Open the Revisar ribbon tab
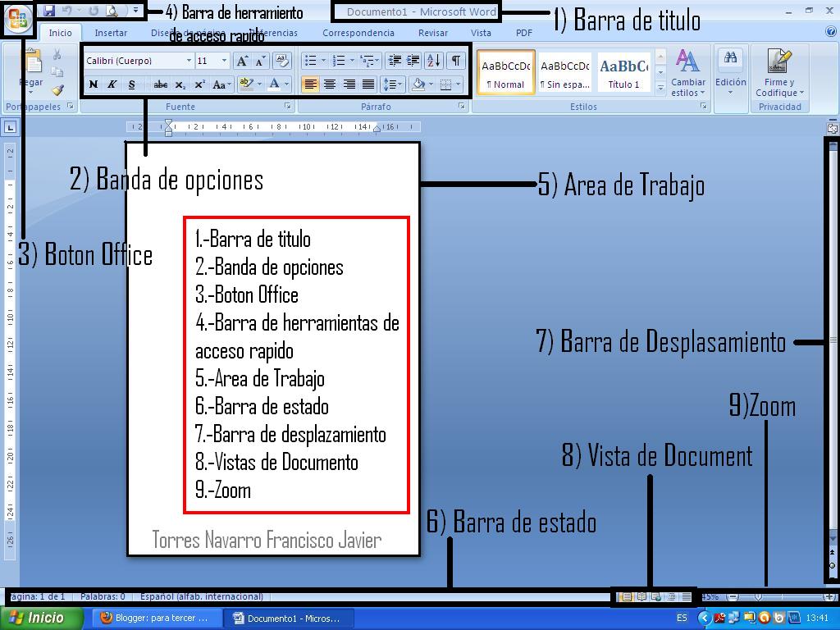This screenshot has height=630, width=840. [432, 33]
